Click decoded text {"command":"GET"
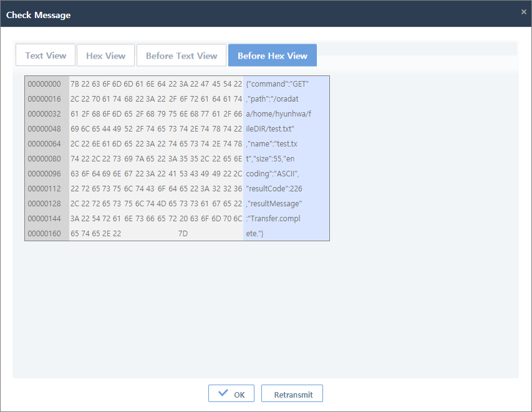This screenshot has width=532, height=412. [x=277, y=84]
